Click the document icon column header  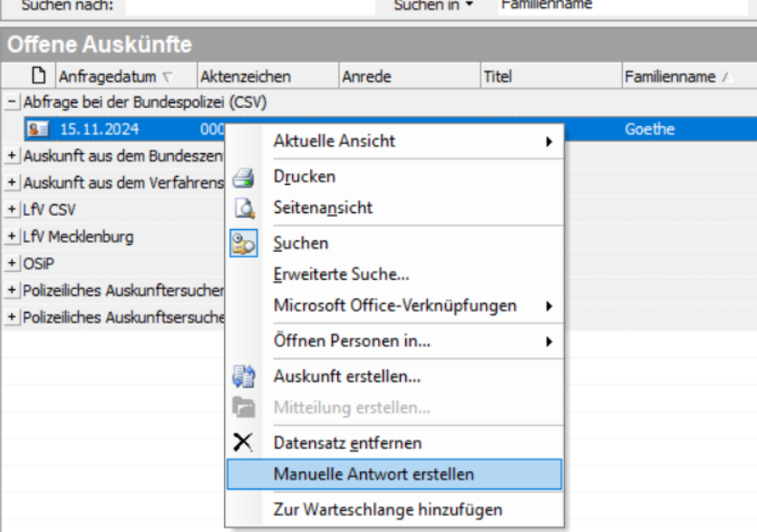(x=38, y=76)
